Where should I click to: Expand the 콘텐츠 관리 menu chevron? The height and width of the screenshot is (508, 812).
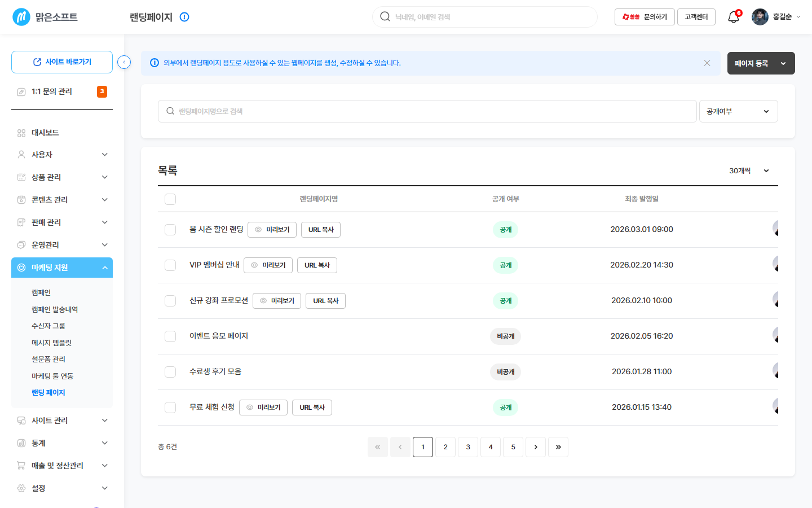(105, 200)
